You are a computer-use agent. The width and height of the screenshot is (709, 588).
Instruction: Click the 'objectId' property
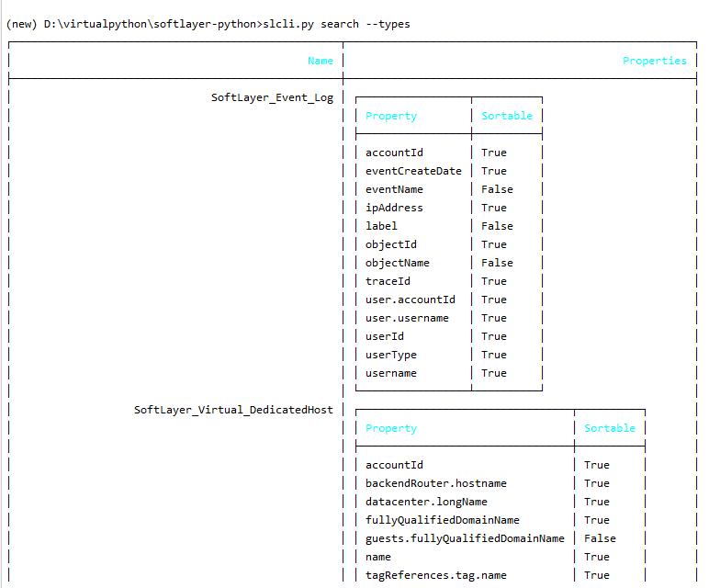tap(391, 244)
